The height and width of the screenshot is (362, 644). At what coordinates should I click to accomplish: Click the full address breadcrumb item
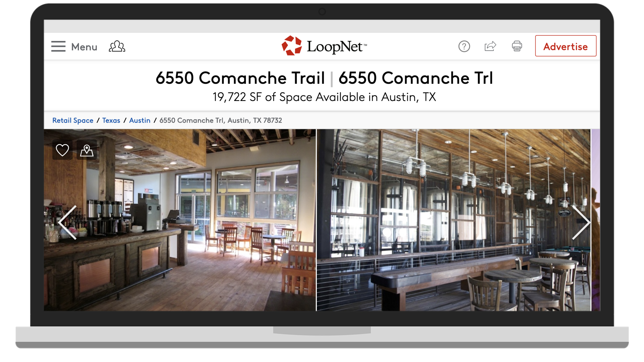[x=220, y=120]
